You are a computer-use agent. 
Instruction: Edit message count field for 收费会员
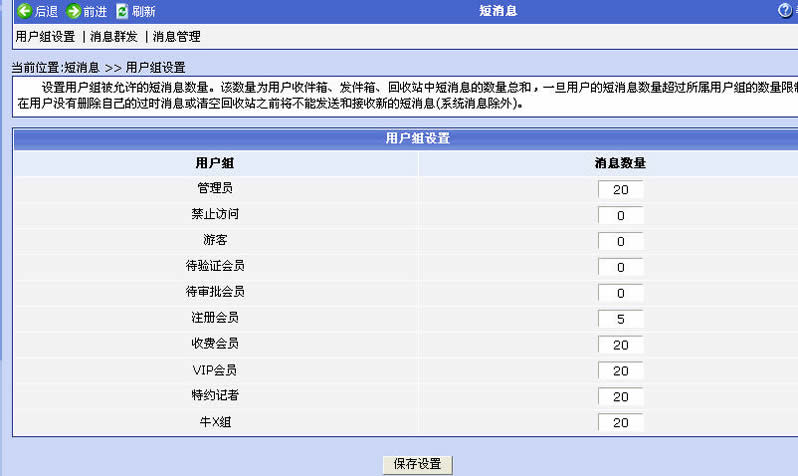[x=620, y=345]
